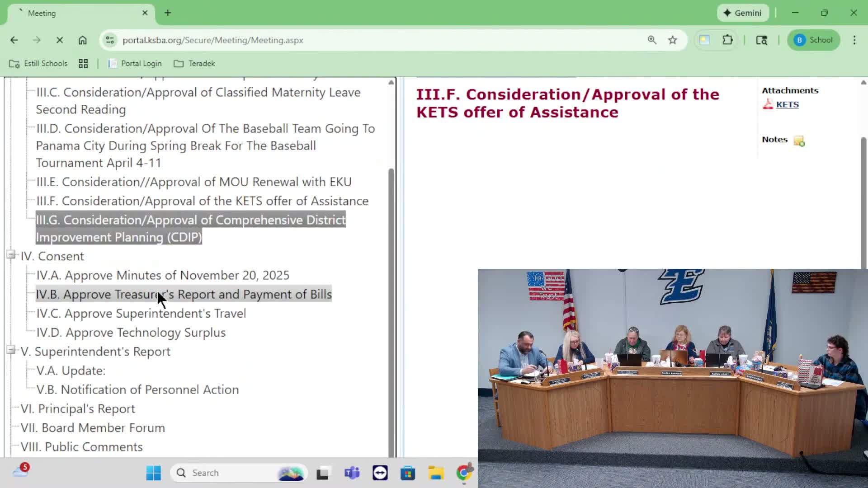This screenshot has height=488, width=868.
Task: Open the Gemini button in the browser toolbar
Action: pos(743,13)
